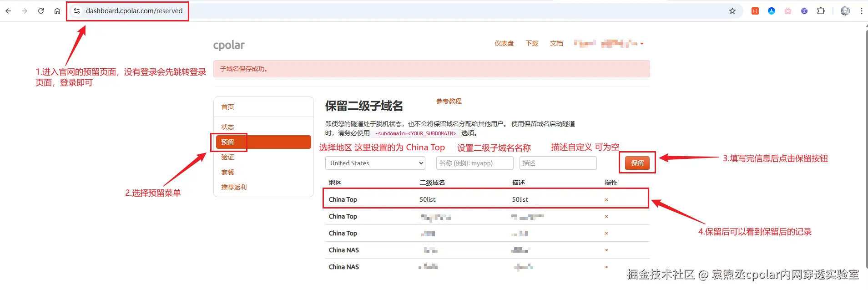Open the browser three-dot menu

(x=862, y=11)
